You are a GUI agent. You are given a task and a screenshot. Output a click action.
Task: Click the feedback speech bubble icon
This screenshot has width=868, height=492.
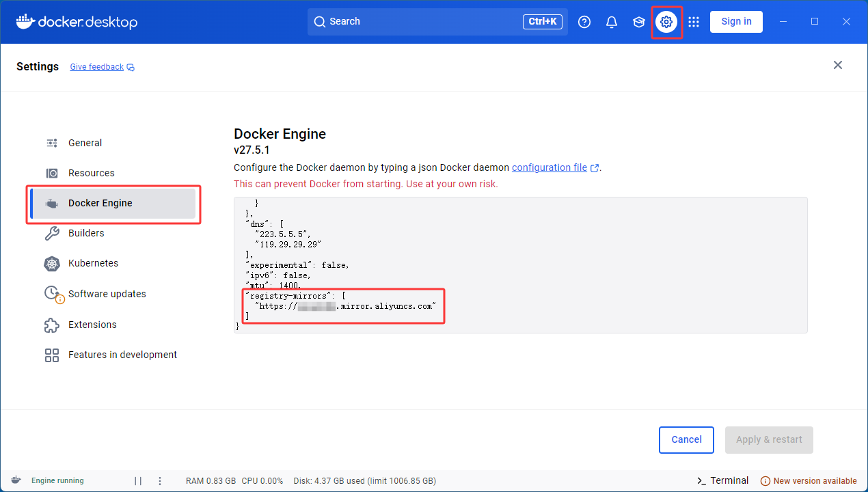tap(131, 67)
